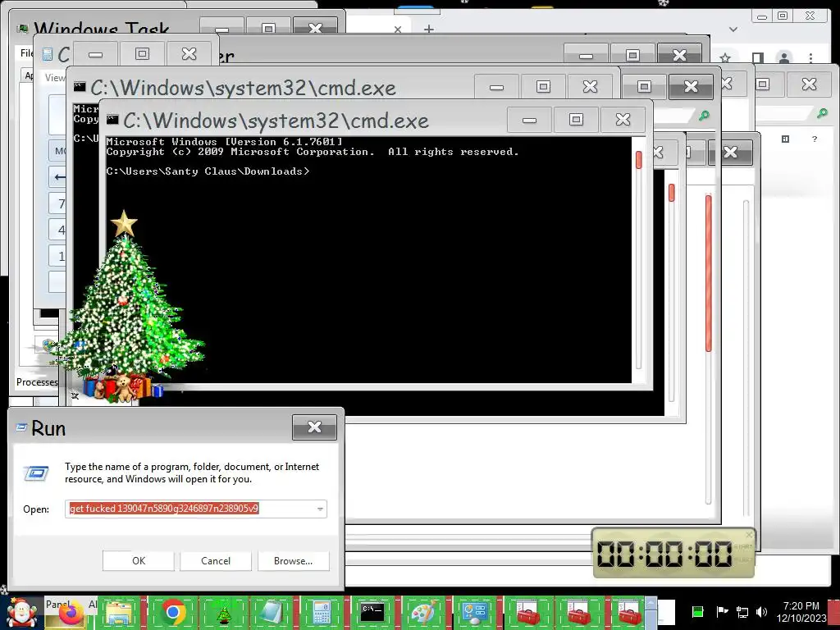Click the Windows Task Manager title icon

click(x=22, y=29)
